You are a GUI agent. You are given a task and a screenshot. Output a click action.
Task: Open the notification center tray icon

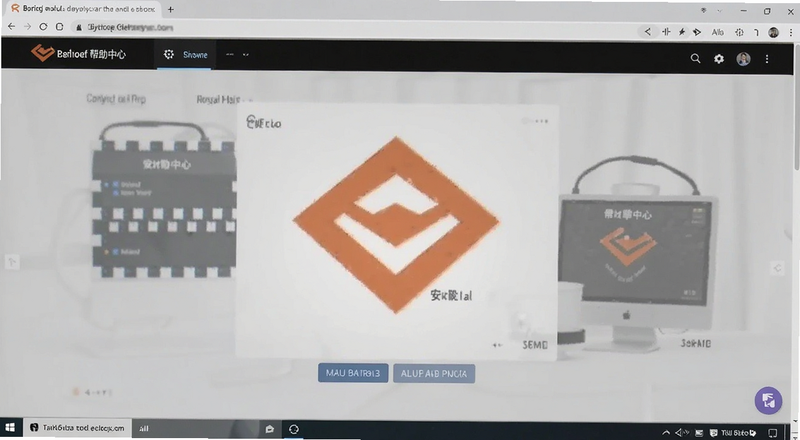pos(773,433)
